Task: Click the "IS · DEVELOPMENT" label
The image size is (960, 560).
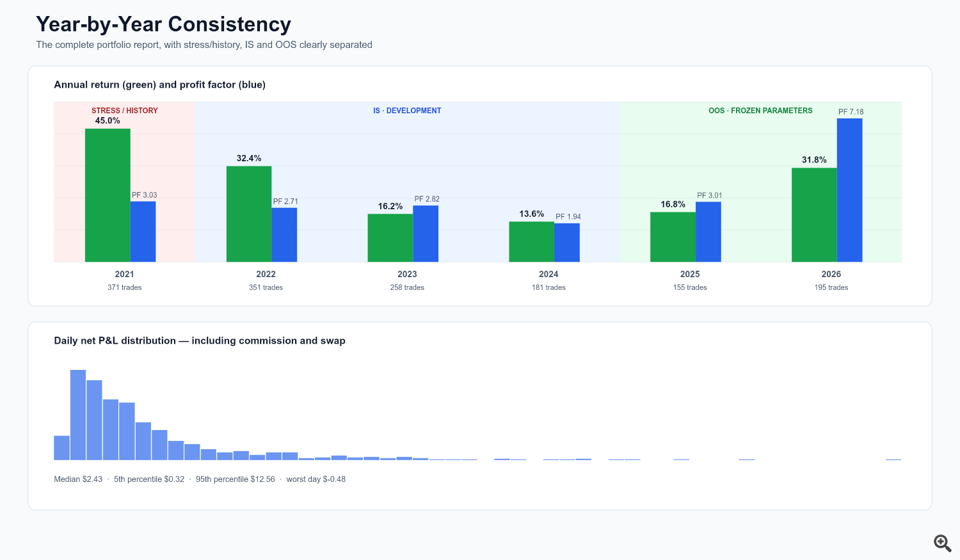Action: click(x=407, y=111)
